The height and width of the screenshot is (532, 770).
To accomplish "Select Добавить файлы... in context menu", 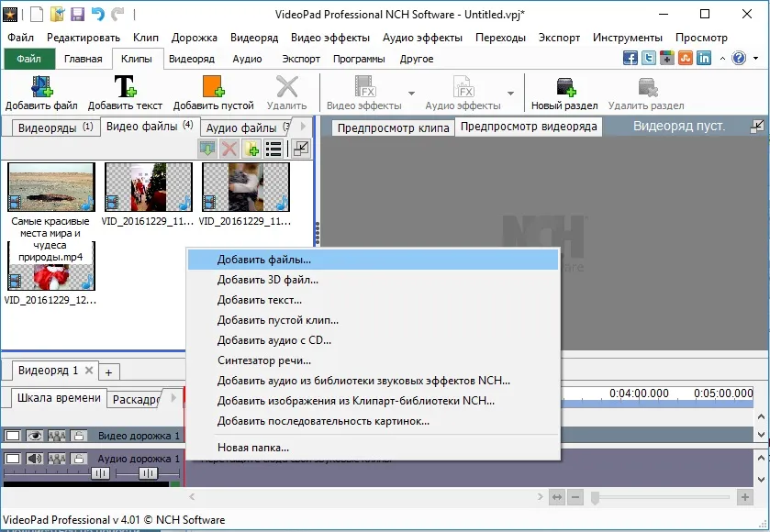I will pos(374,260).
